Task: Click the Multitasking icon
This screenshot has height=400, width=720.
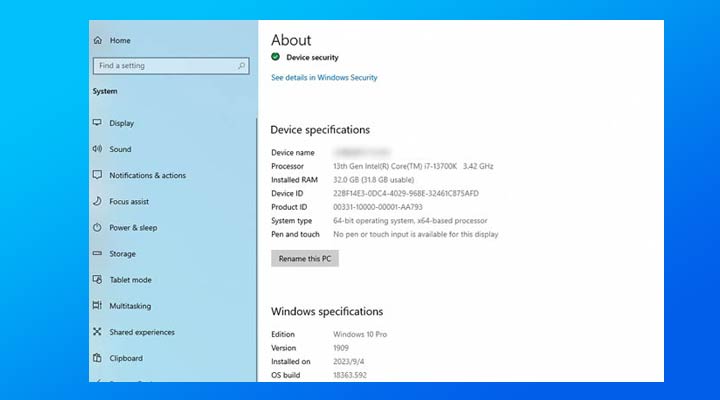Action: coord(97,305)
